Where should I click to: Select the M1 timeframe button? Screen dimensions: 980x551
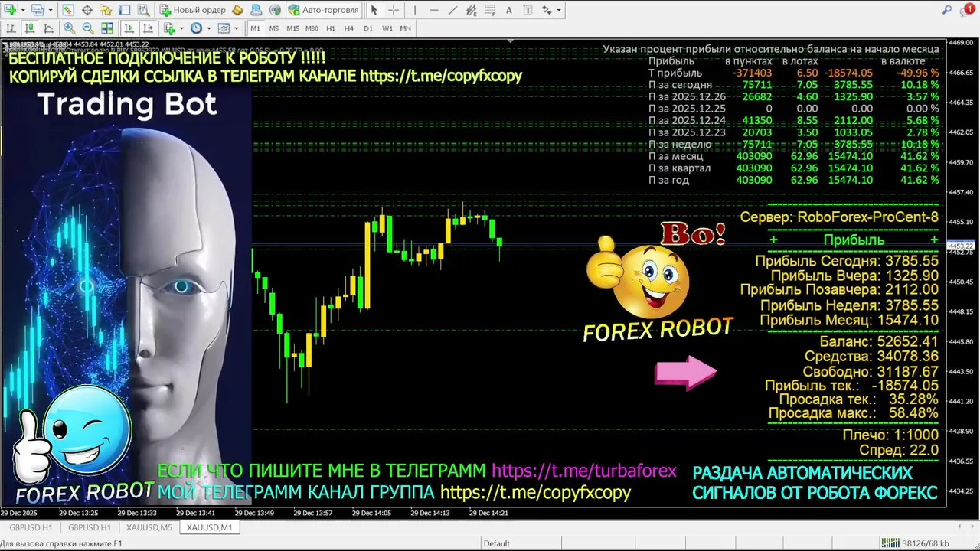tap(255, 28)
